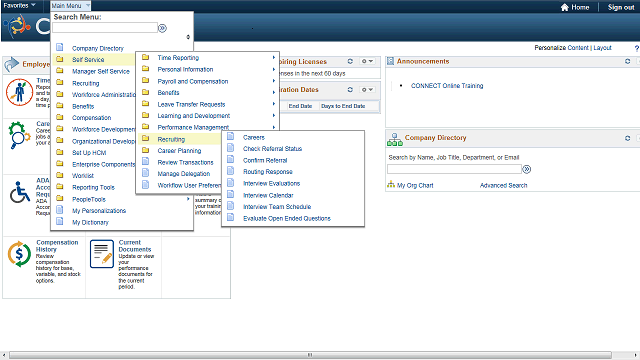Select Evaluate Open Ended Questions
Screen dimensions: 640x360
287,218
